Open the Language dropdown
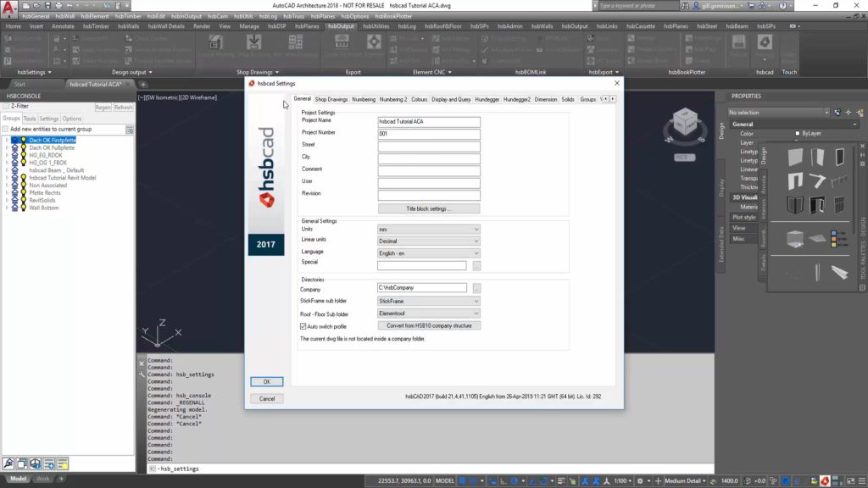The height and width of the screenshot is (488, 868). pos(428,253)
